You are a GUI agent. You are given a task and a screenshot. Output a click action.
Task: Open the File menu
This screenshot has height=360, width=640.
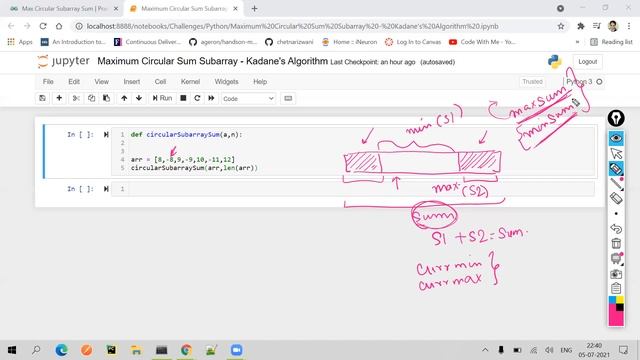click(x=48, y=82)
